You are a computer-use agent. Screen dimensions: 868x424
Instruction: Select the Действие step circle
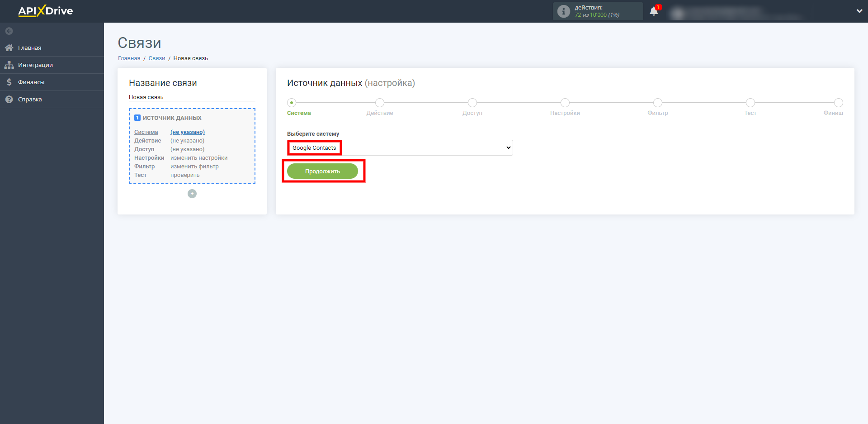(x=380, y=103)
